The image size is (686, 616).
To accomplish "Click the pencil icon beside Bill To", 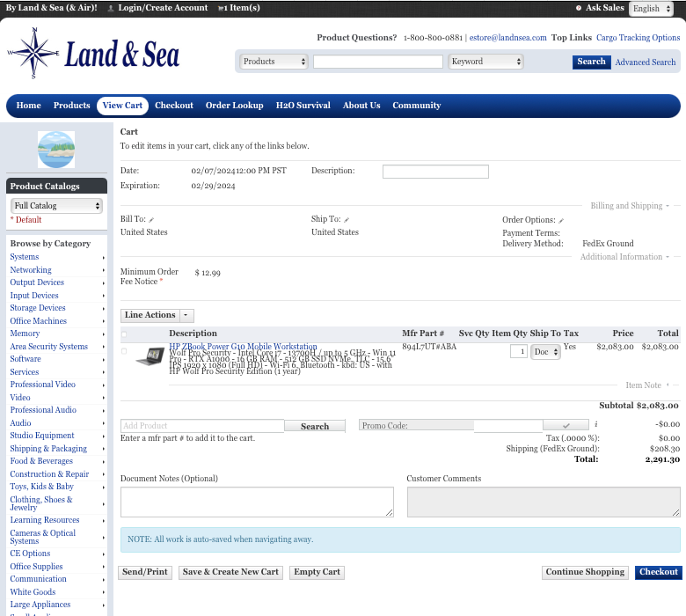I will [151, 220].
